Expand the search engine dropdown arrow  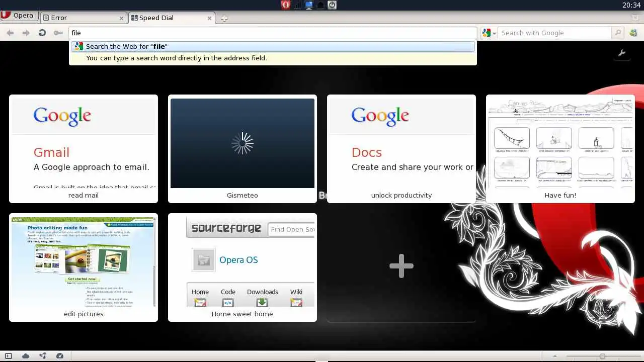pos(495,33)
